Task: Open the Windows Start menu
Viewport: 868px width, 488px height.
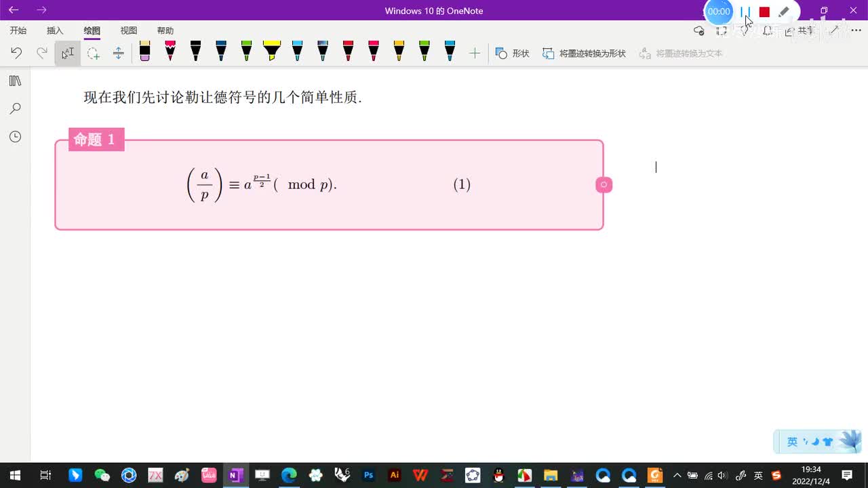Action: pyautogui.click(x=14, y=475)
